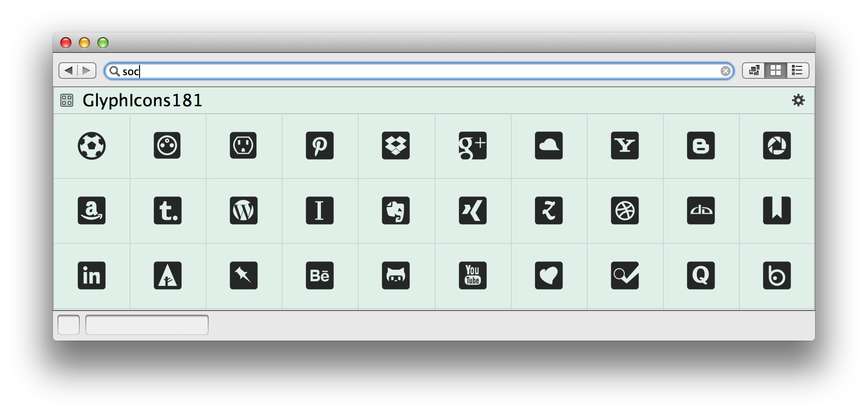This screenshot has height=414, width=868.
Task: Pick the Google Plus icon
Action: coord(472,146)
